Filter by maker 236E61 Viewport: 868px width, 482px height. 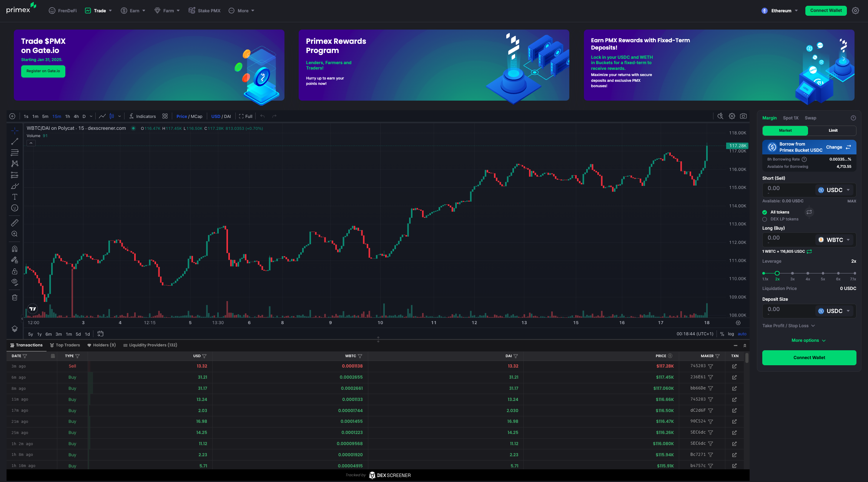(710, 378)
